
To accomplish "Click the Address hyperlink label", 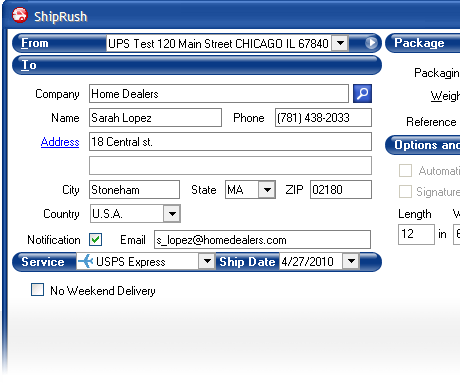I will [x=60, y=142].
